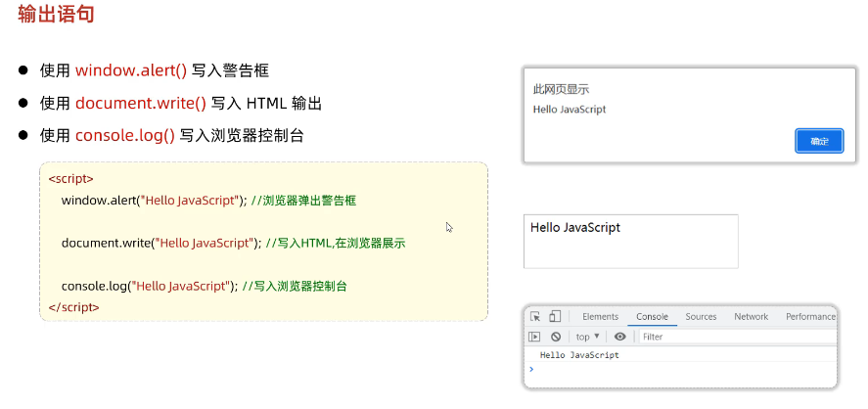Select the inspect element cursor icon
Image resolution: width=868 pixels, height=409 pixels.
click(534, 317)
